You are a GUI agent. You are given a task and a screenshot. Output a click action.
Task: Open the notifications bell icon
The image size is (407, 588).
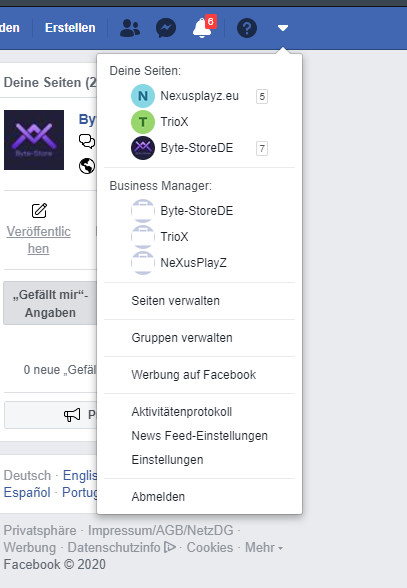tap(203, 27)
